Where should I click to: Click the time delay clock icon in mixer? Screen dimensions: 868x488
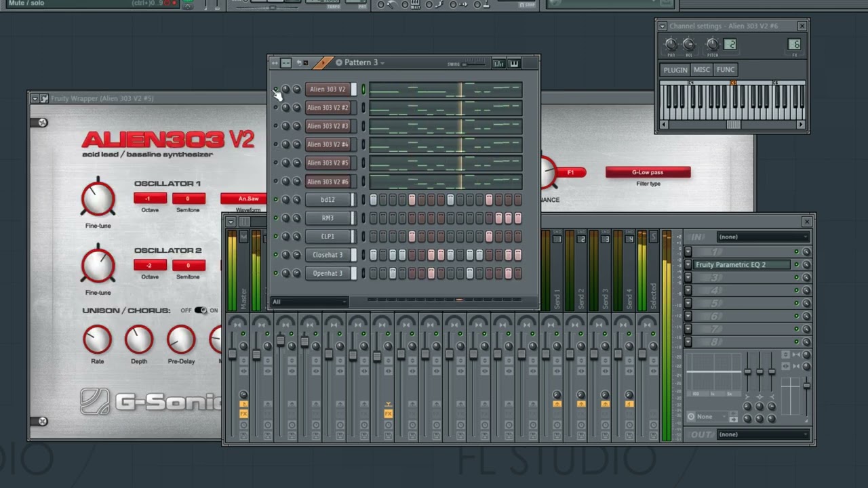691,417
